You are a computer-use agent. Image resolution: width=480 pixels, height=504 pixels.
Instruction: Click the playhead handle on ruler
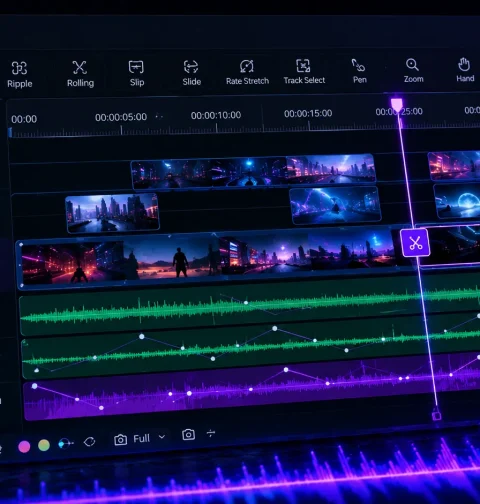tap(397, 105)
